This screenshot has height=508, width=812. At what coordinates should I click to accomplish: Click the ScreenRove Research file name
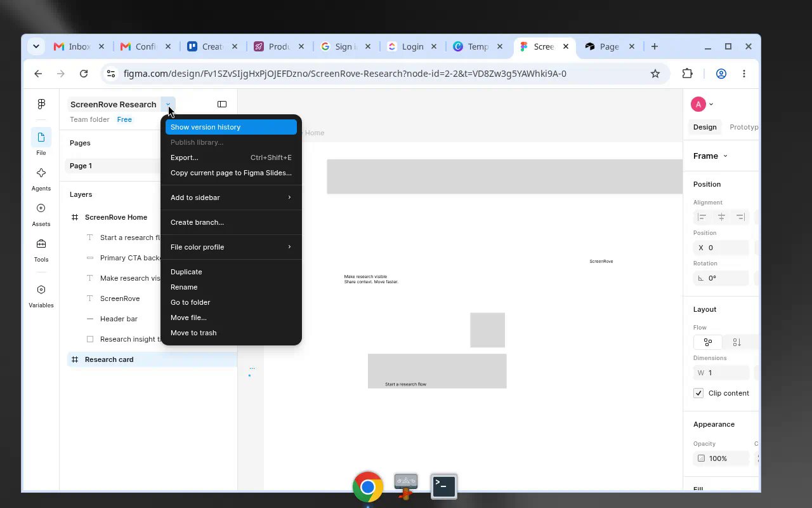(x=114, y=104)
